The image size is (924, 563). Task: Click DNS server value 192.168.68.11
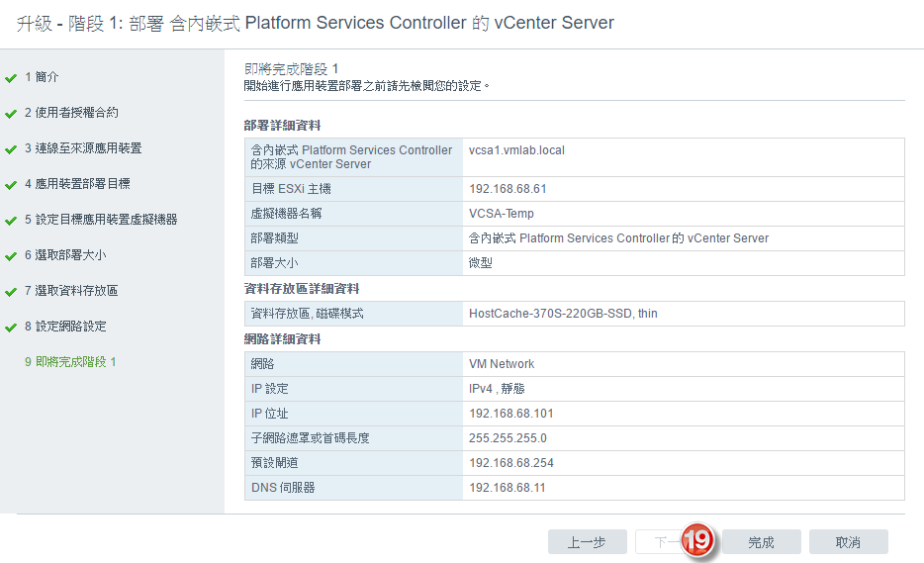pyautogui.click(x=507, y=488)
